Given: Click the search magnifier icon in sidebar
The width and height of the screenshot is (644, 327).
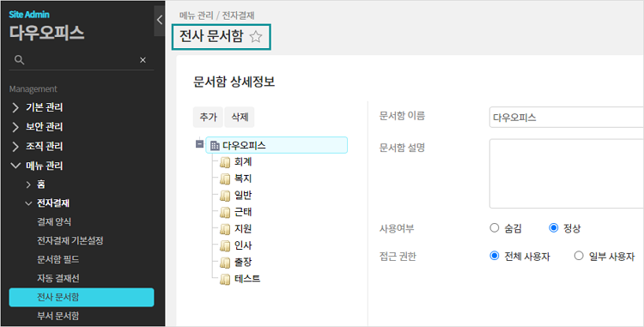Looking at the screenshot, I should pos(19,60).
